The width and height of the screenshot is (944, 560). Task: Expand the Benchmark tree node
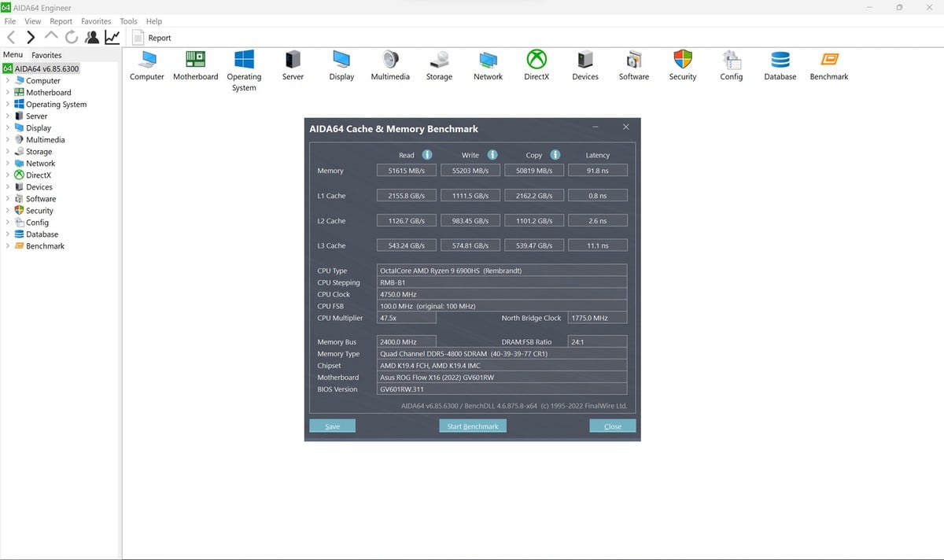point(8,245)
